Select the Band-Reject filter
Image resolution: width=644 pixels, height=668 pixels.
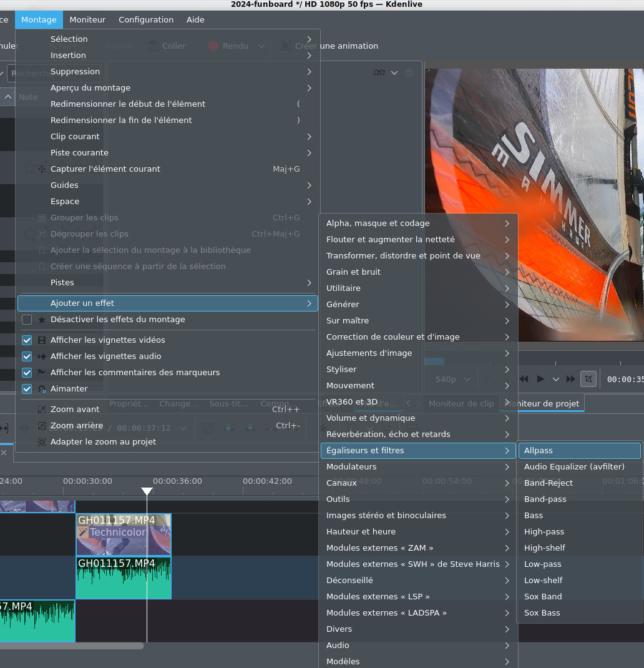point(580,483)
